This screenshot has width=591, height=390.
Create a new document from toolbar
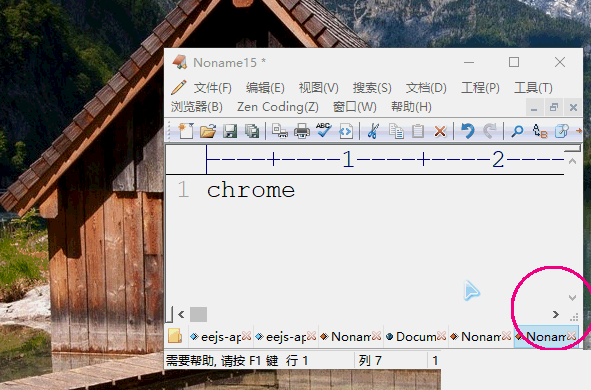[186, 131]
